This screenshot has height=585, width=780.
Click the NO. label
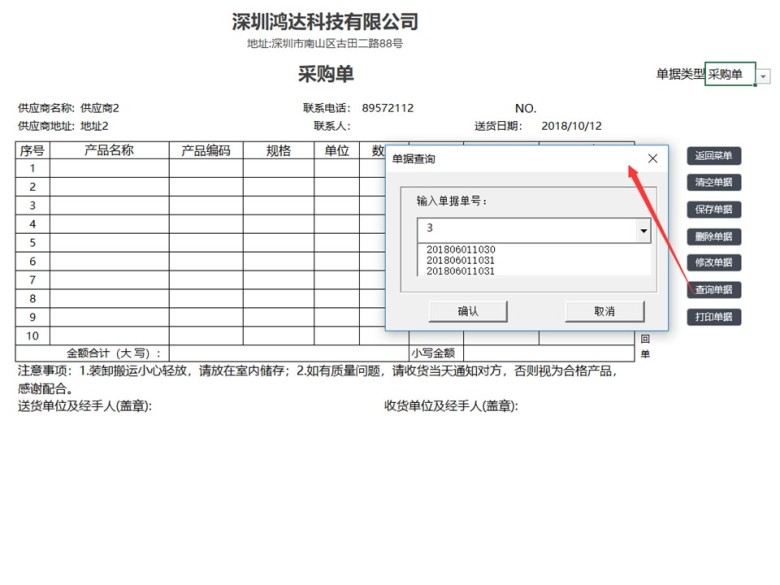tap(525, 108)
